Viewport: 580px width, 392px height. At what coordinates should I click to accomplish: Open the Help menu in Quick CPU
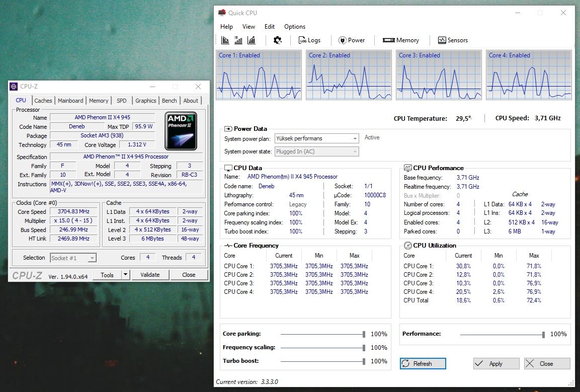coord(226,27)
